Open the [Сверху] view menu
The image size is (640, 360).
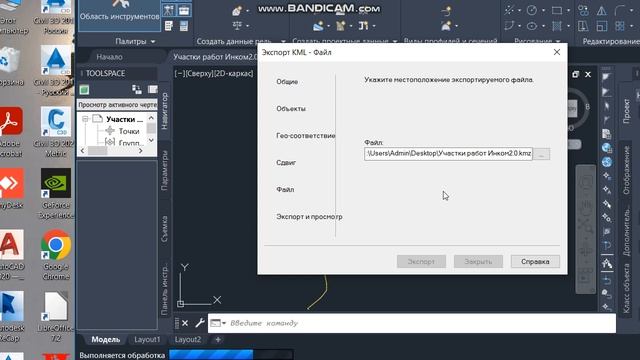(200, 73)
